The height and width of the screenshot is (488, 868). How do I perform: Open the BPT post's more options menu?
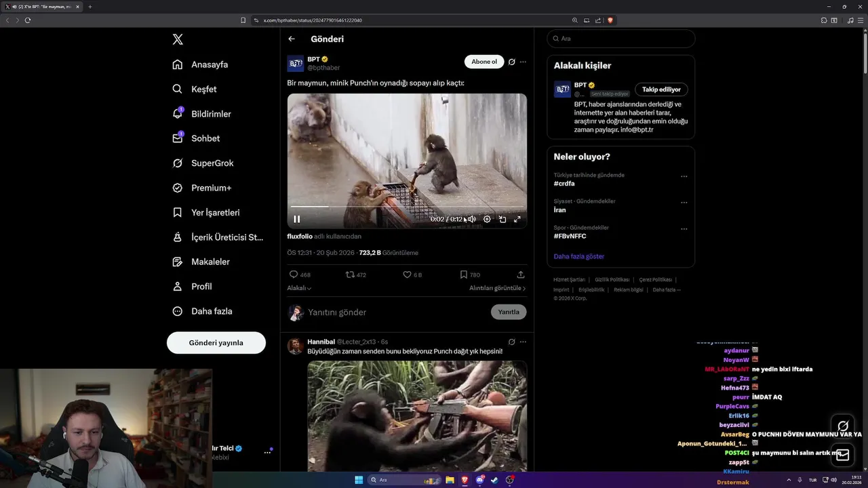pos(523,62)
